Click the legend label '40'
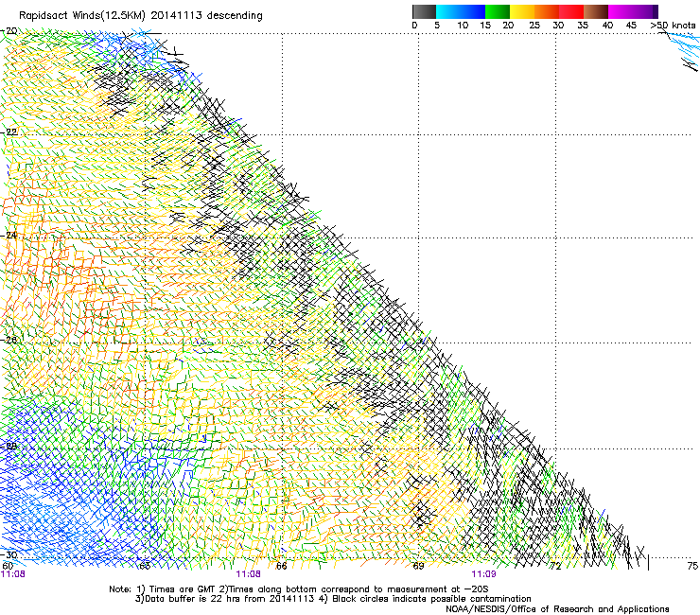700x615 pixels. click(607, 26)
